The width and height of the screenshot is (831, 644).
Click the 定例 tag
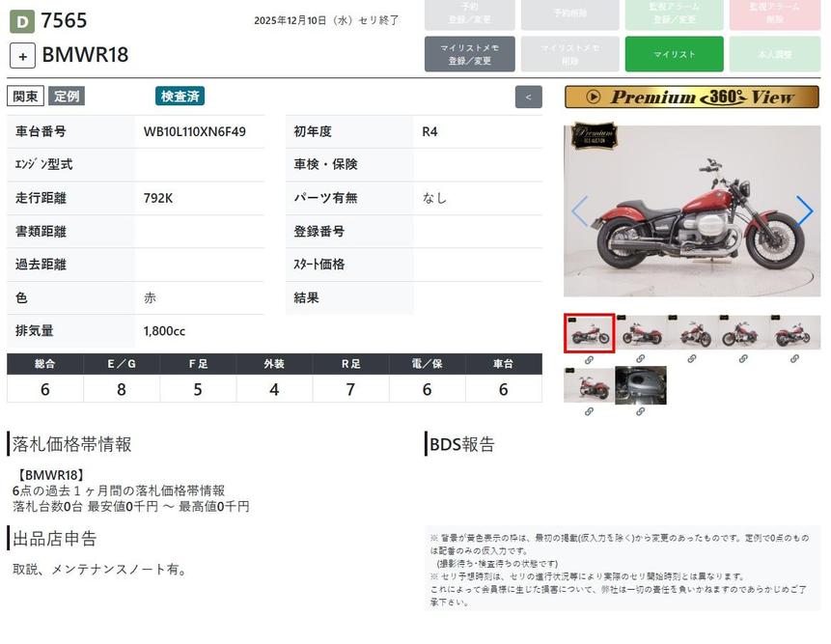coord(67,97)
